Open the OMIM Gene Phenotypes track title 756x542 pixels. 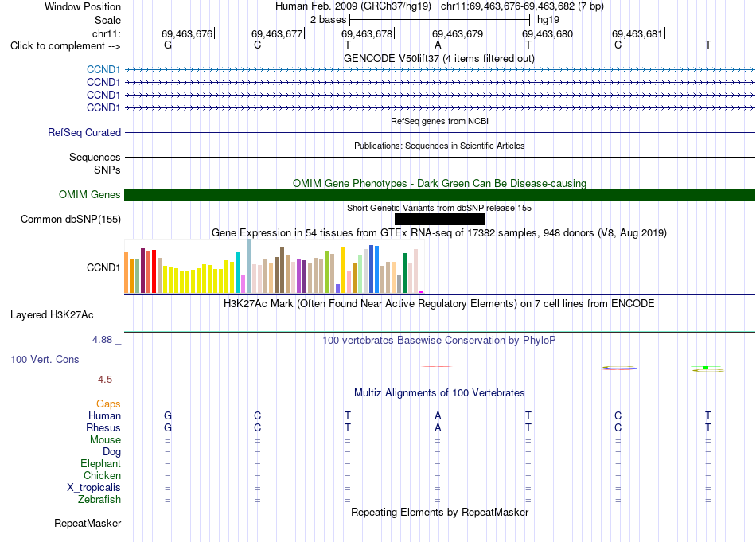click(439, 183)
